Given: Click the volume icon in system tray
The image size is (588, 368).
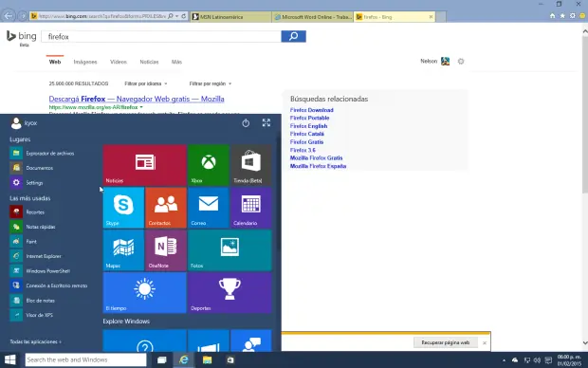Looking at the screenshot, I should click(x=537, y=360).
